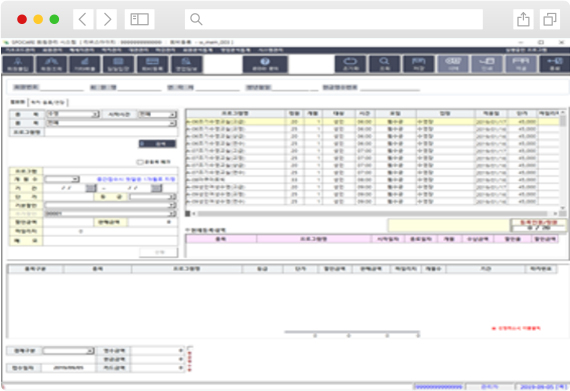Switch to the second tab above the filter form

(x=48, y=103)
